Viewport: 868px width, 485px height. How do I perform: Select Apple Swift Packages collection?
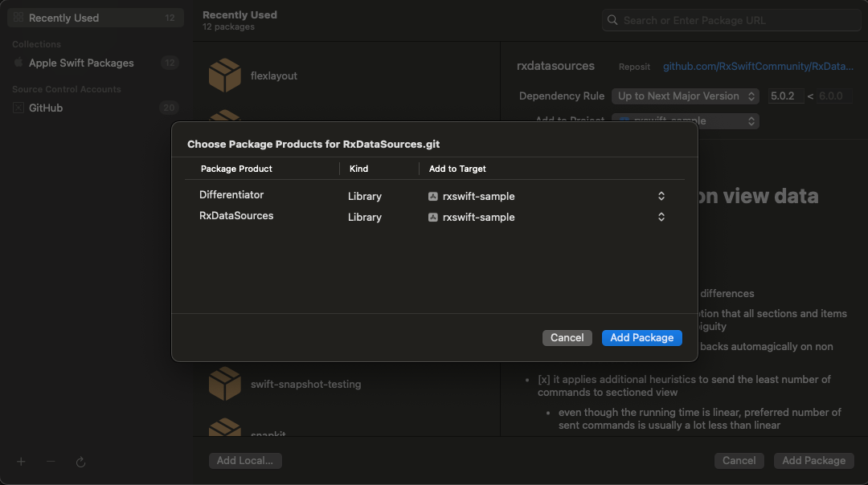coord(81,63)
